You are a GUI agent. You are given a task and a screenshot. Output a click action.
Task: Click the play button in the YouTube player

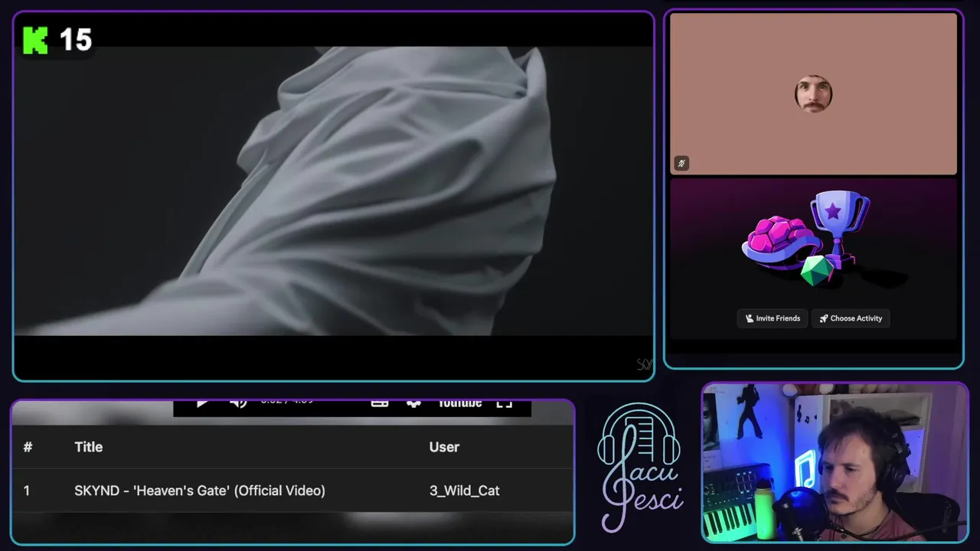(202, 403)
